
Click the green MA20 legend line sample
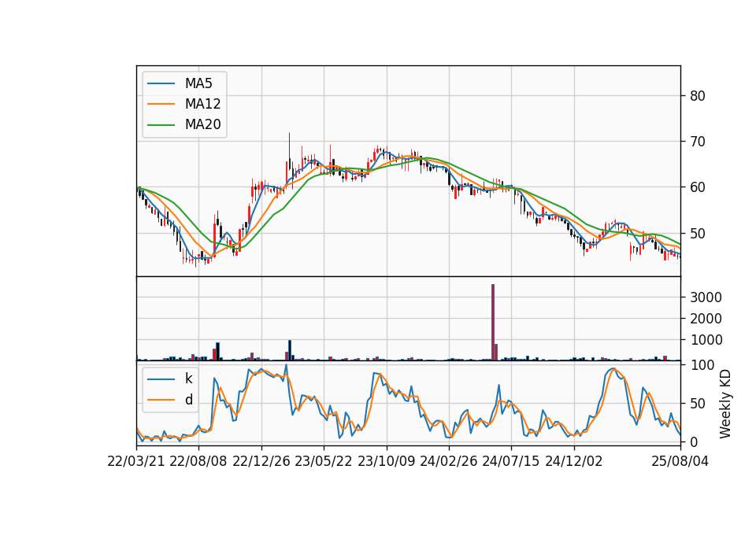coord(161,125)
